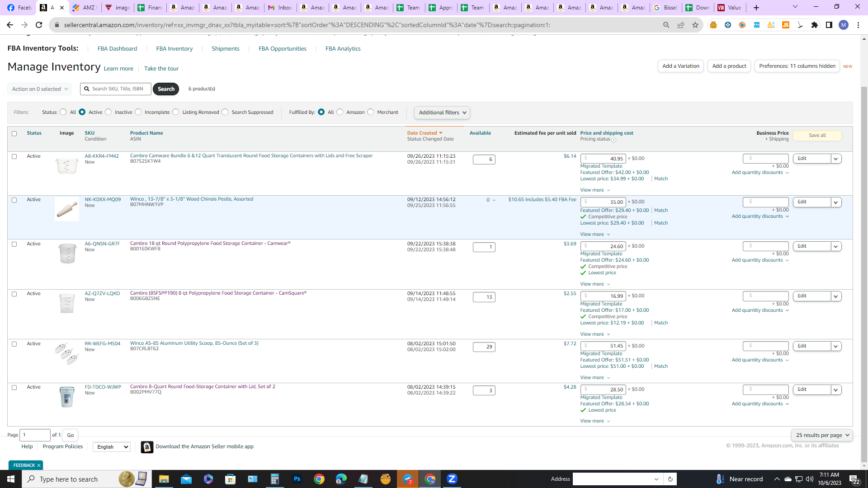The image size is (868, 488).
Task: Bookmark this page with the star icon
Action: pos(695,25)
